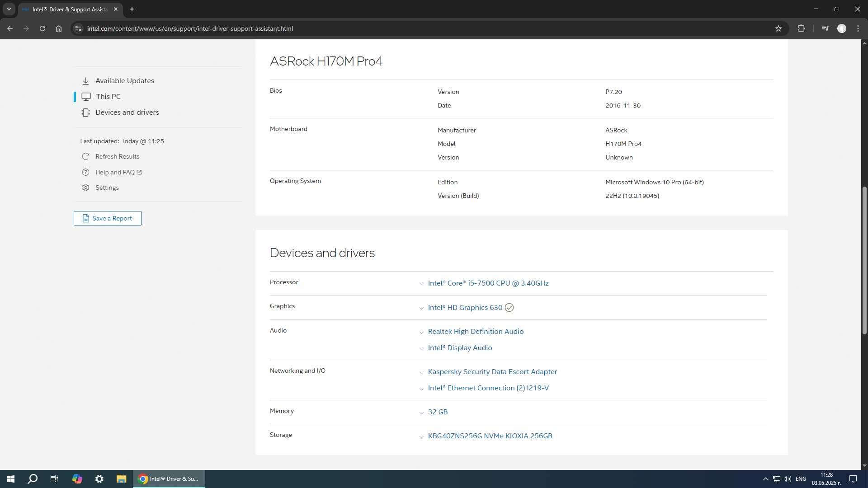Viewport: 868px width, 488px height.
Task: Click the download arrow icon beside Available Updates
Action: (x=85, y=81)
